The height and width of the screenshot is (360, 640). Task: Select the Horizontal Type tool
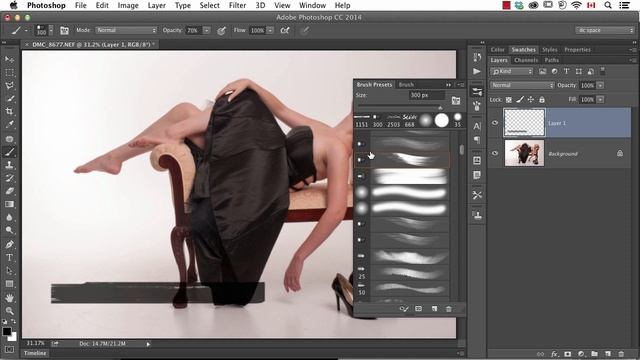pyautogui.click(x=9, y=258)
